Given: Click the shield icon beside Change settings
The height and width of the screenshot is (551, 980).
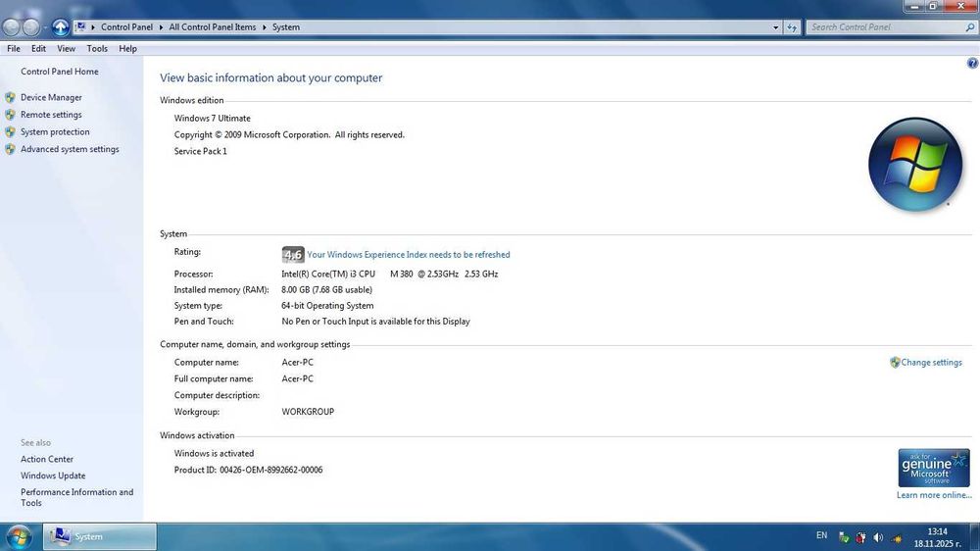Looking at the screenshot, I should tap(895, 362).
